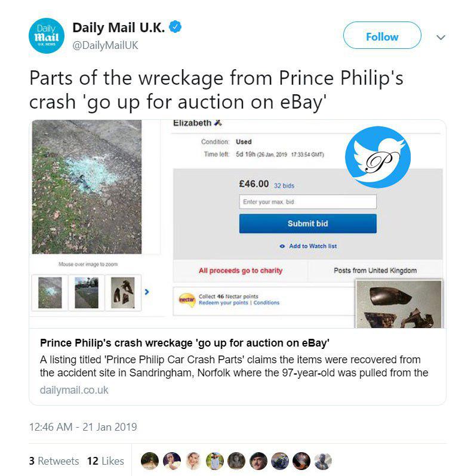The height and width of the screenshot is (476, 474).
Task: Click the 3 Retweets count
Action: click(54, 460)
